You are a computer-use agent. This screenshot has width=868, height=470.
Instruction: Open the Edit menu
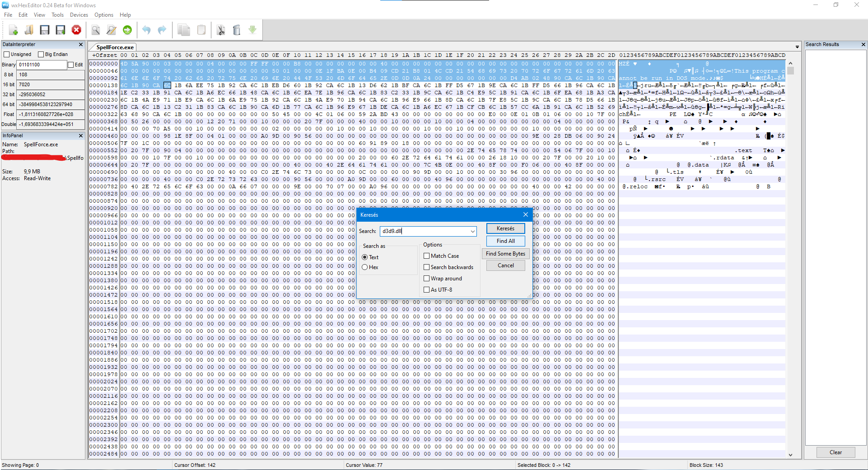(x=23, y=15)
